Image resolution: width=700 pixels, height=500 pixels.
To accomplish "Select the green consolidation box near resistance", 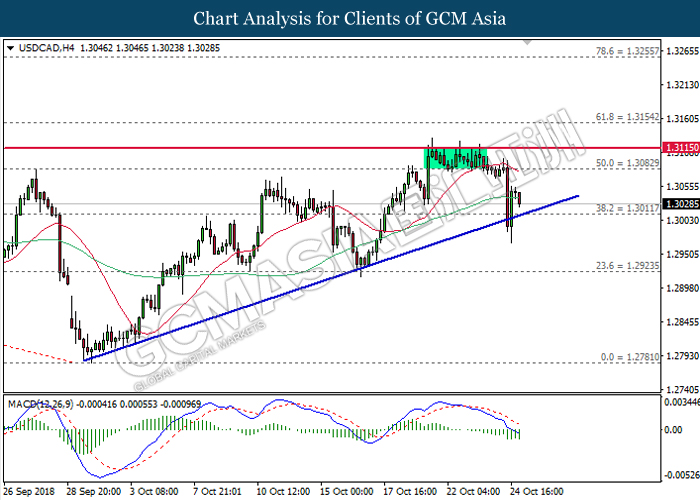I will tap(455, 157).
